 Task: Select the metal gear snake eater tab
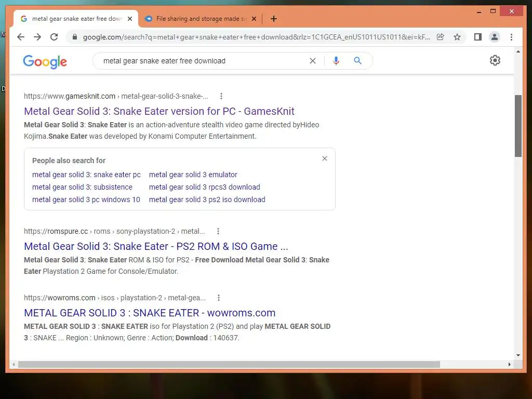click(x=76, y=19)
